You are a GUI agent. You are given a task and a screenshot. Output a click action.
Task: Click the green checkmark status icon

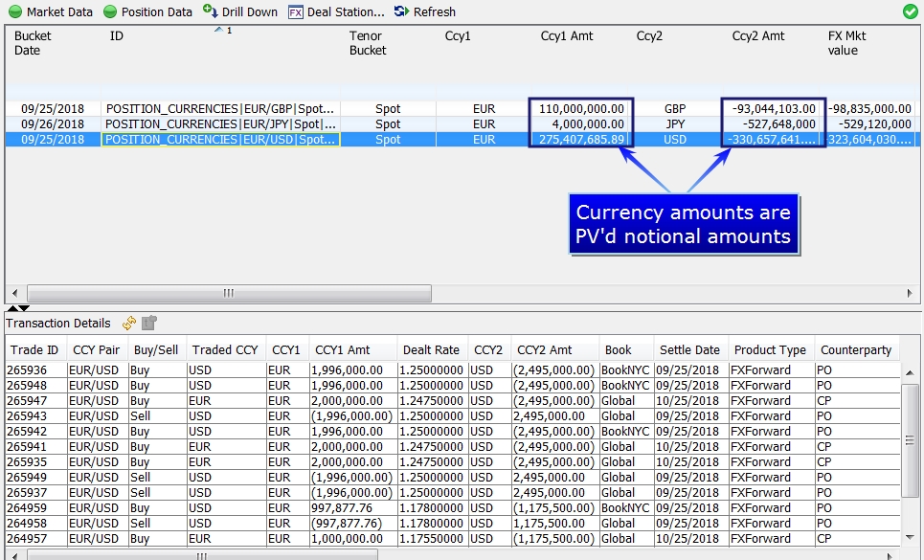(911, 11)
